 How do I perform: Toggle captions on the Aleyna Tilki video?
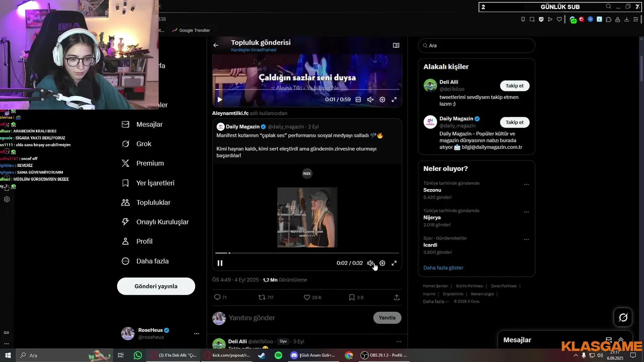pyautogui.click(x=358, y=100)
